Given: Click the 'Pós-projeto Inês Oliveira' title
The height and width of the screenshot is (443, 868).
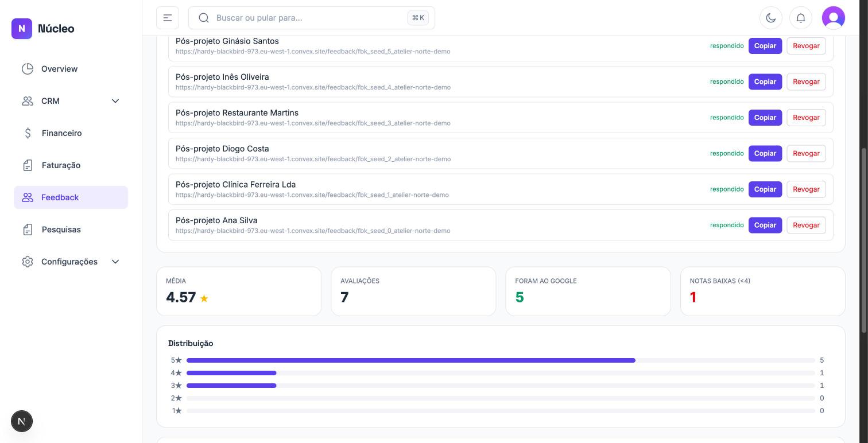Looking at the screenshot, I should tap(222, 77).
